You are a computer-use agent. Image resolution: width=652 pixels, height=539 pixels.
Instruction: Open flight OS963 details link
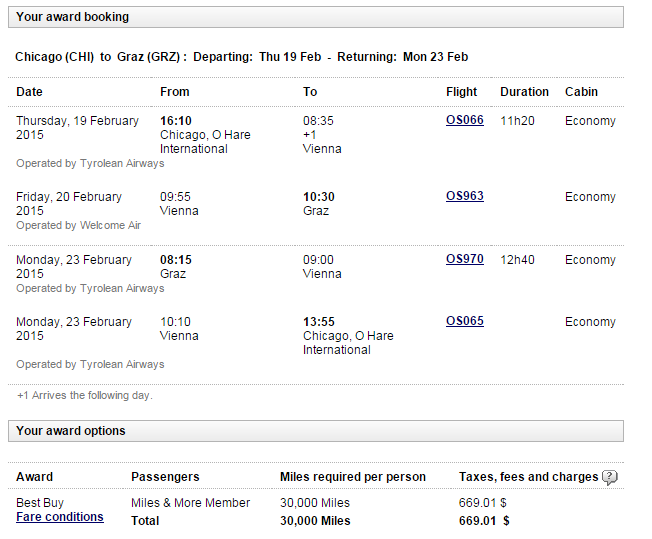(x=464, y=196)
